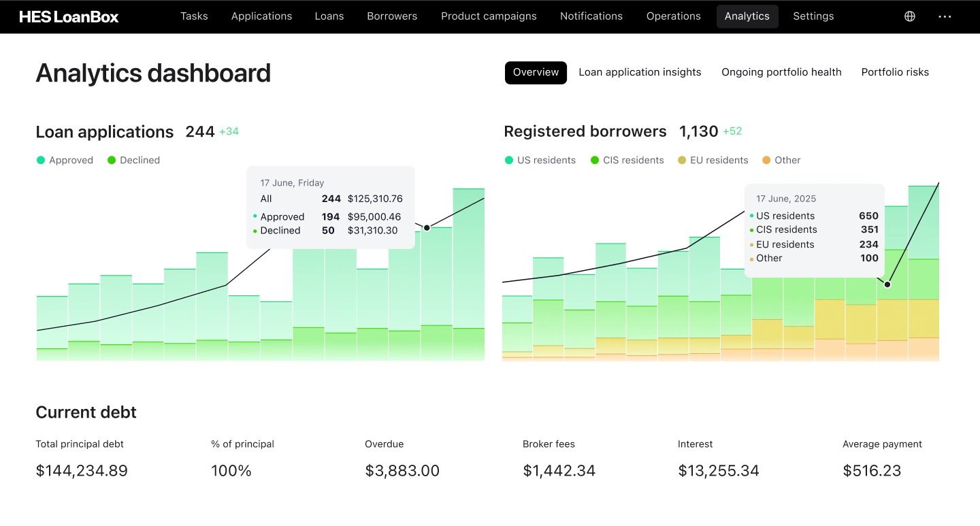The image size is (980, 526).
Task: Toggle the CIS residents legend item
Action: 627,160
